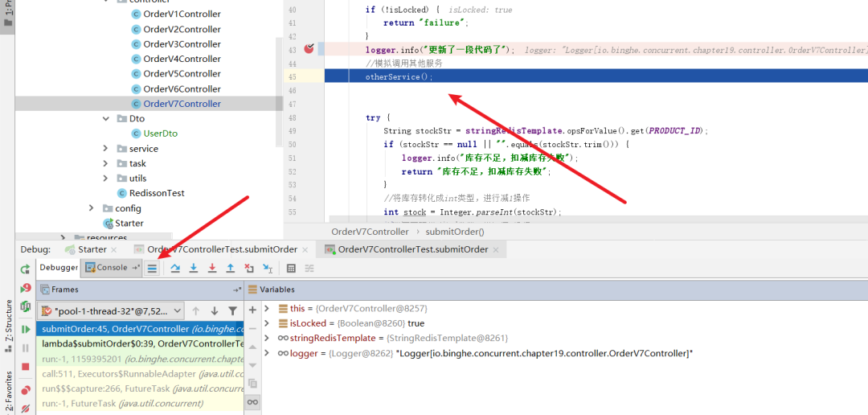Click the Drop Frame icon
868x415 pixels.
249,268
